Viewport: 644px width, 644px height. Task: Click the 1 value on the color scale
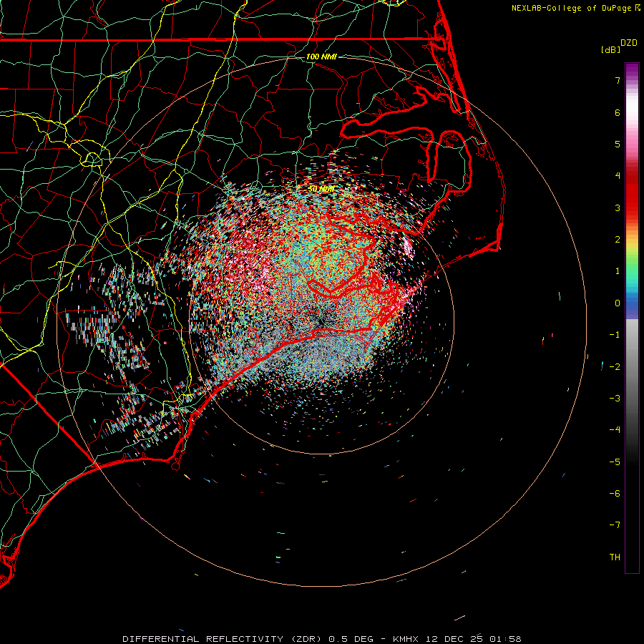tap(618, 271)
